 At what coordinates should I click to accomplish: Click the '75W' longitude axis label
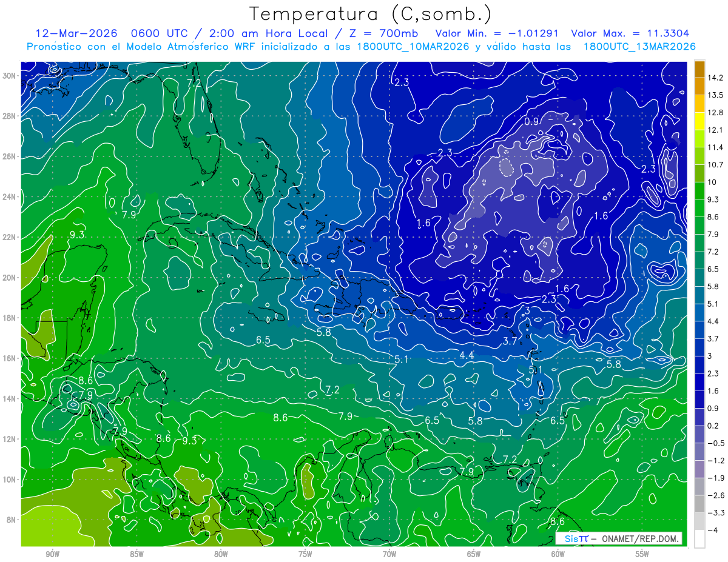(305, 554)
